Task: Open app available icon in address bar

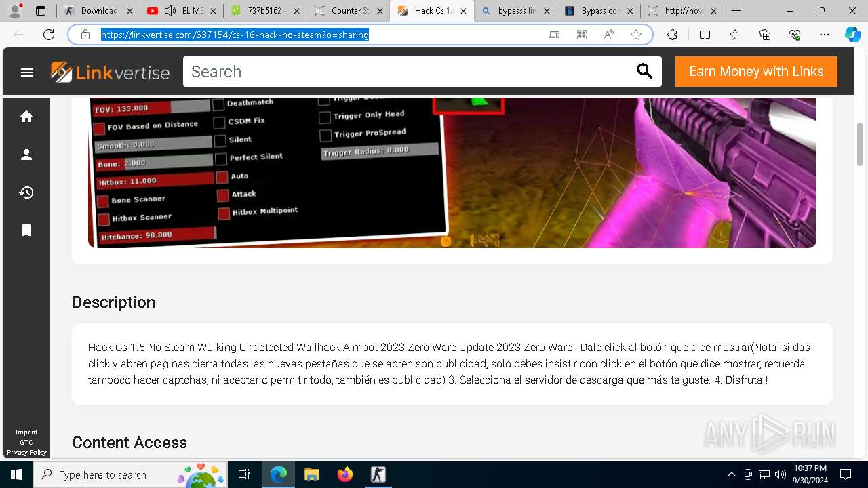Action: (x=555, y=35)
